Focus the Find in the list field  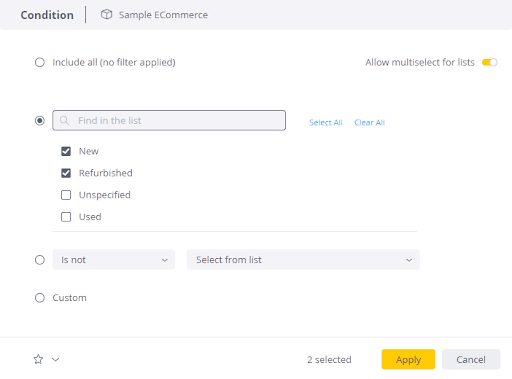point(169,120)
